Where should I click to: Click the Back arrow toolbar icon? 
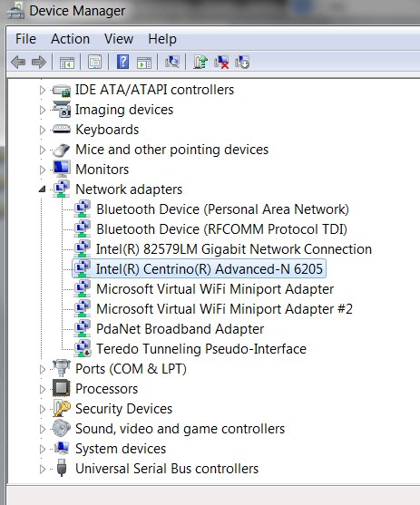tap(18, 62)
